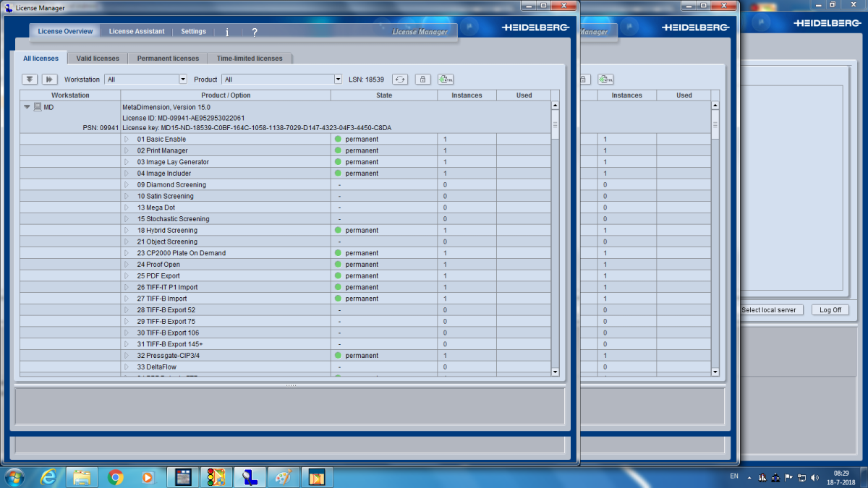
Task: Open the Windows Explorer folder taskbar icon
Action: coord(82,477)
